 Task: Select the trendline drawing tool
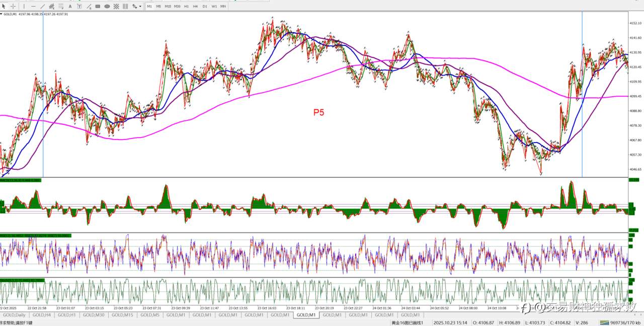tap(42, 7)
